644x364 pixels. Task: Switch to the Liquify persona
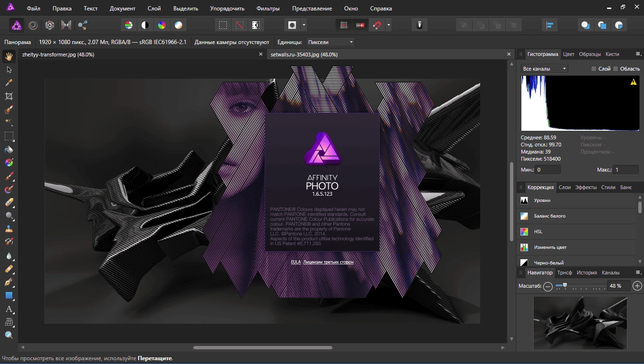pyautogui.click(x=33, y=25)
